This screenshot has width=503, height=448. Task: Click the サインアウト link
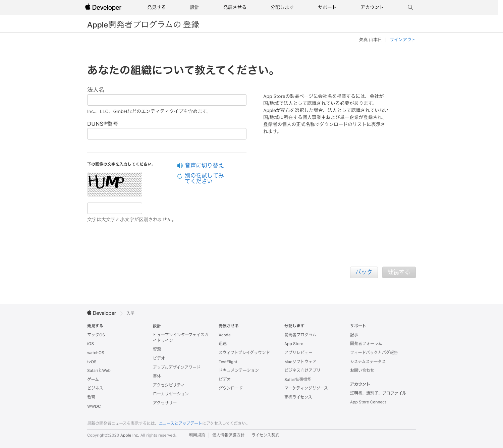pos(402,40)
